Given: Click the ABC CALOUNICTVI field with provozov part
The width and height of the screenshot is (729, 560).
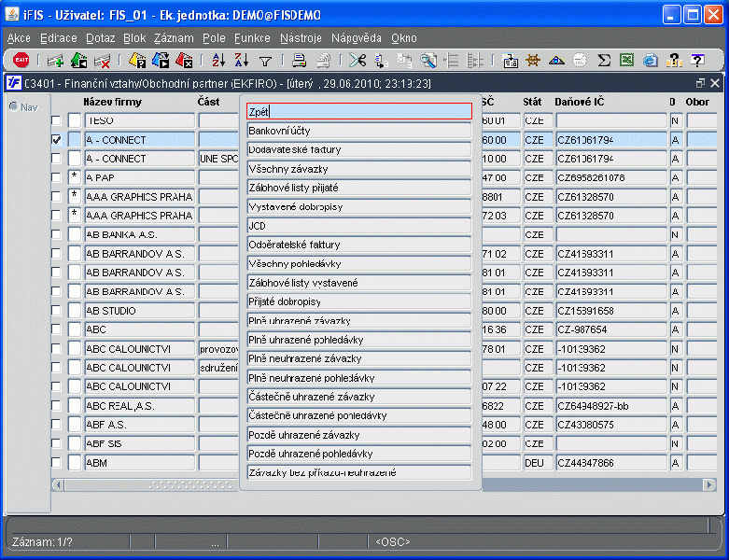Looking at the screenshot, I should (x=139, y=348).
